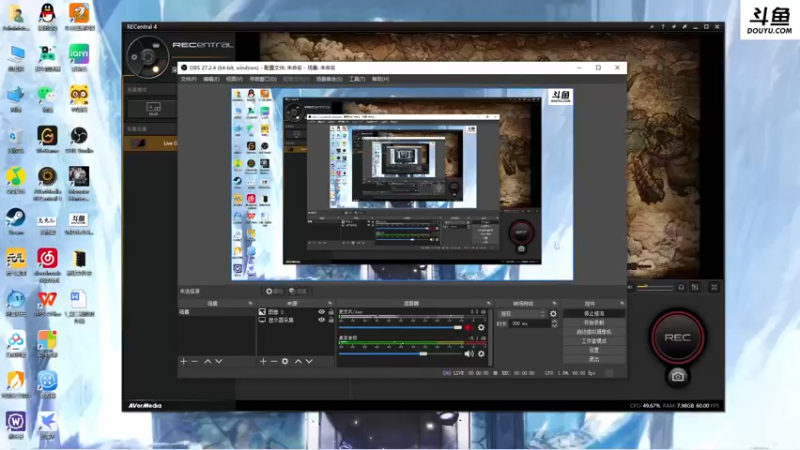Open the 滤镜 filters button above the Sources panel

(x=298, y=291)
